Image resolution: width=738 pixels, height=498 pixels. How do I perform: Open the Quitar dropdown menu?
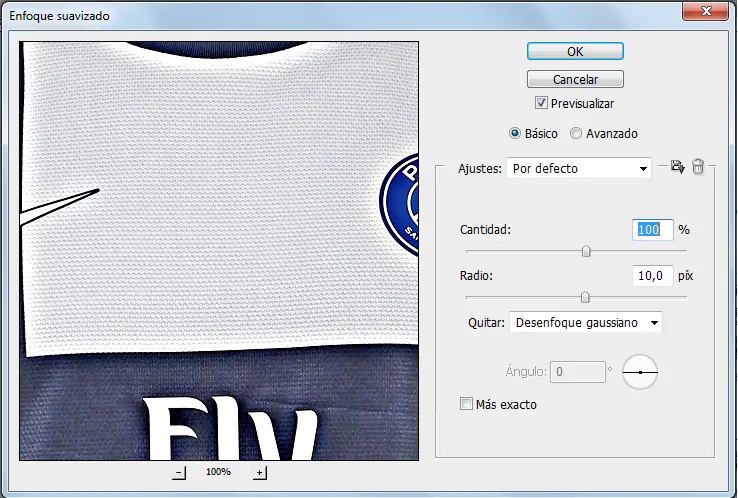(x=586, y=322)
